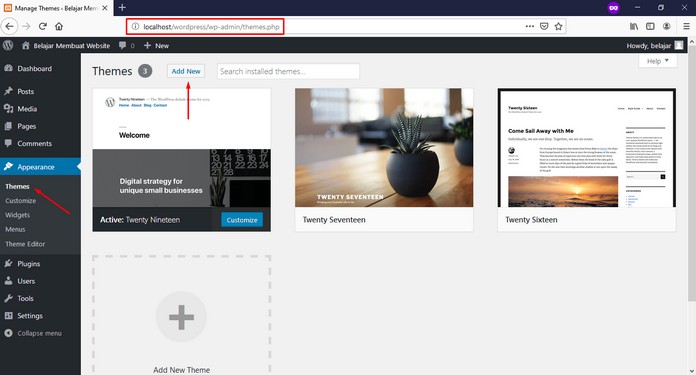Viewport: 696px width, 375px height.
Task: Reload the page with refresh icon
Action: (43, 26)
